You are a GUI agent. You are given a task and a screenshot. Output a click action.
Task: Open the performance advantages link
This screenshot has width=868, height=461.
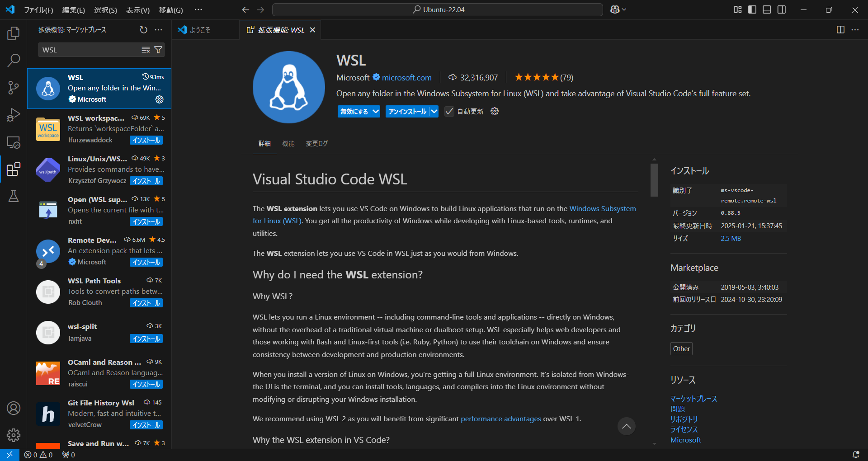point(500,419)
